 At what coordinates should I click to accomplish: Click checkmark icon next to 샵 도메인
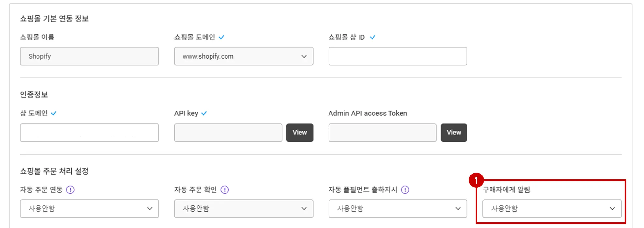click(54, 113)
